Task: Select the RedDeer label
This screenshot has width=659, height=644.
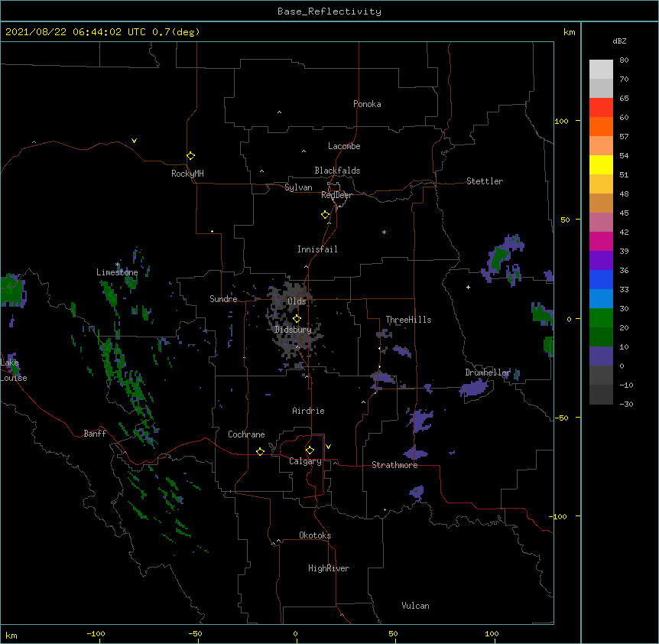Action: [x=336, y=195]
